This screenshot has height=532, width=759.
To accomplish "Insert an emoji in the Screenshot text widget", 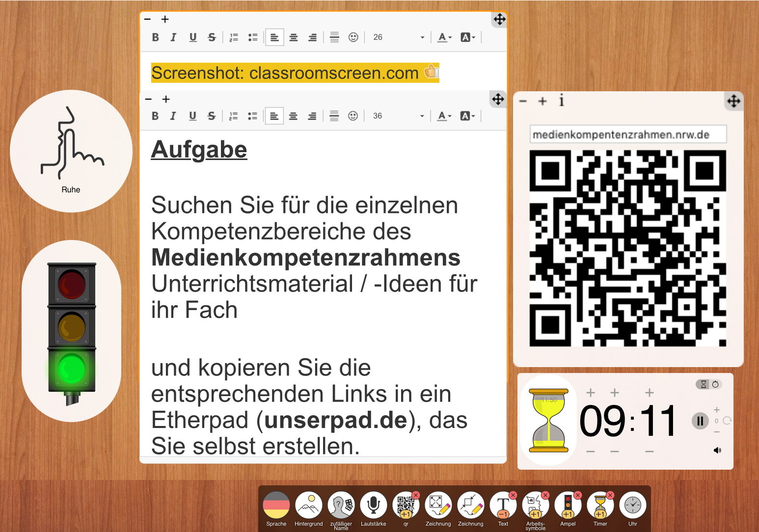I will click(x=353, y=37).
